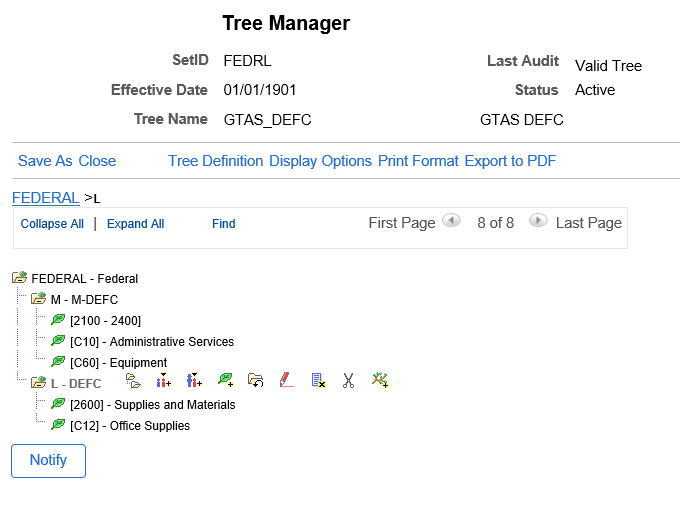The image size is (680, 506).
Task: Click Export to PDF
Action: click(x=510, y=161)
